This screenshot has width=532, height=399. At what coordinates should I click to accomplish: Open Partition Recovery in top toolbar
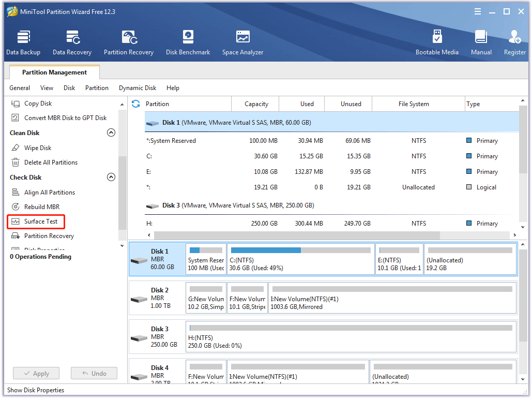point(129,43)
